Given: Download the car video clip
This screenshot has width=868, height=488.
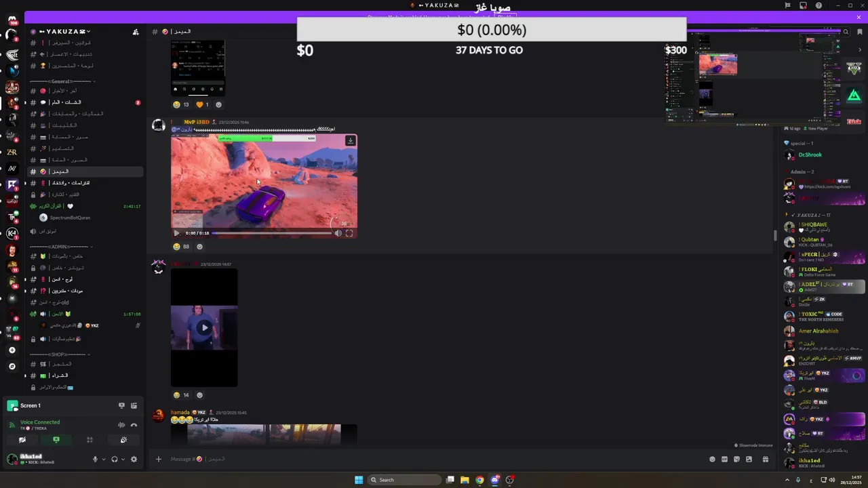Looking at the screenshot, I should coord(350,140).
